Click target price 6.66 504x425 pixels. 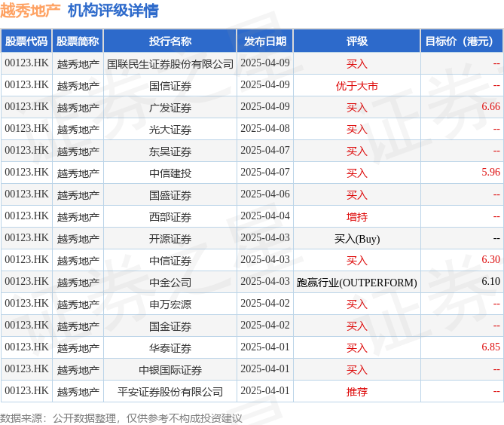tap(490, 106)
